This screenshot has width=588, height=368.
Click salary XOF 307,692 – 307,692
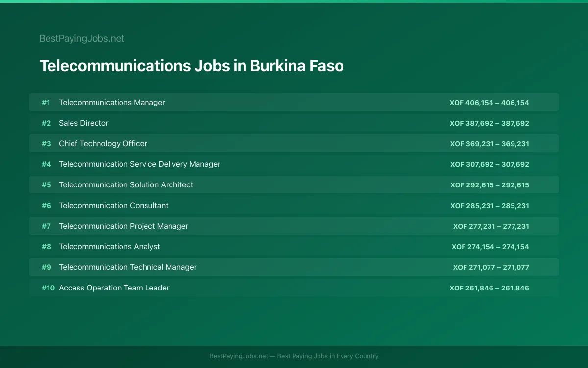click(x=490, y=164)
